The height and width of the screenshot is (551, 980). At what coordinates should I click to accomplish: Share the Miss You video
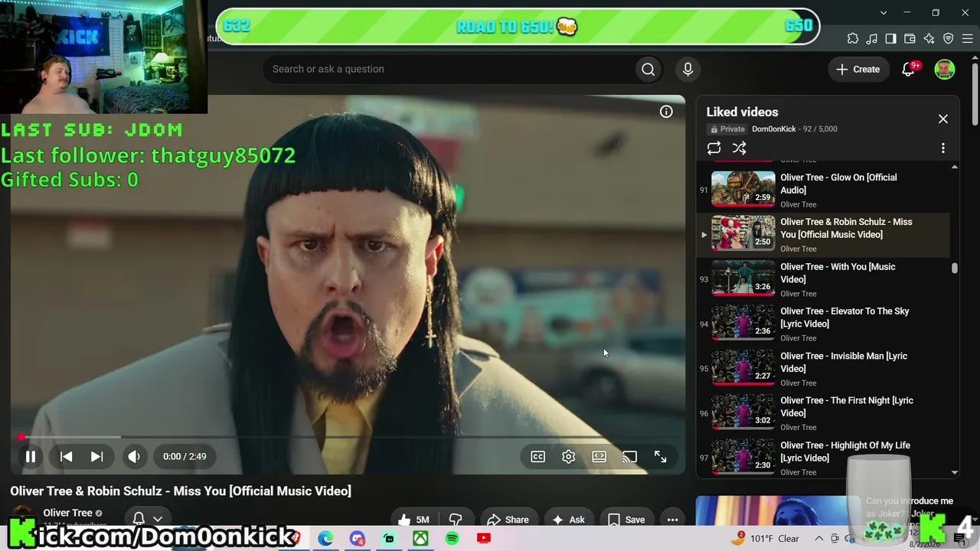coord(508,520)
